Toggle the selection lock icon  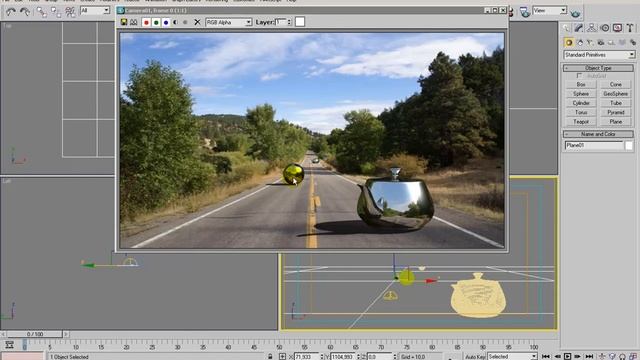pyautogui.click(x=270, y=356)
